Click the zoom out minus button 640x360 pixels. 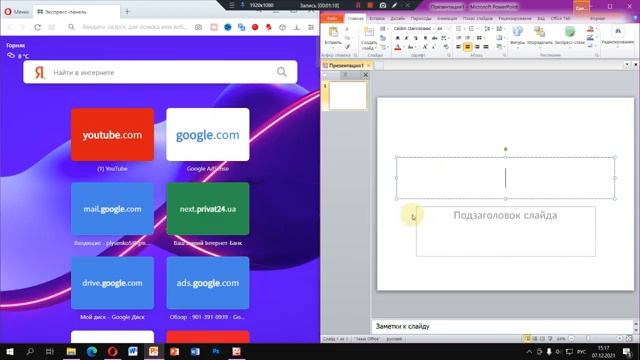coord(571,338)
